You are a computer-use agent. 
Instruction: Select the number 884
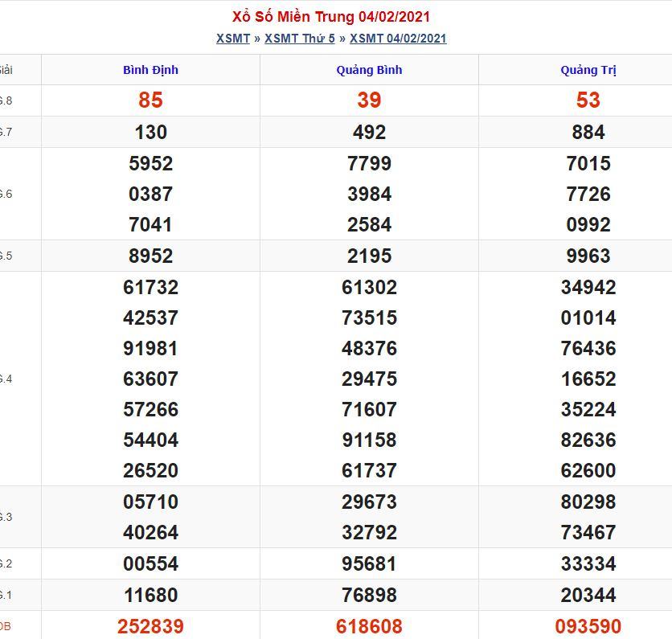point(588,132)
